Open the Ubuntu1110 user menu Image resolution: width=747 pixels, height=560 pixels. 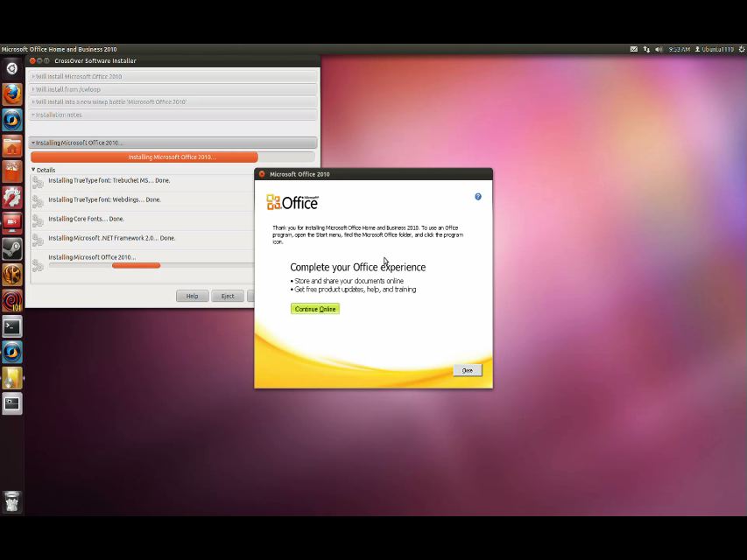click(714, 49)
